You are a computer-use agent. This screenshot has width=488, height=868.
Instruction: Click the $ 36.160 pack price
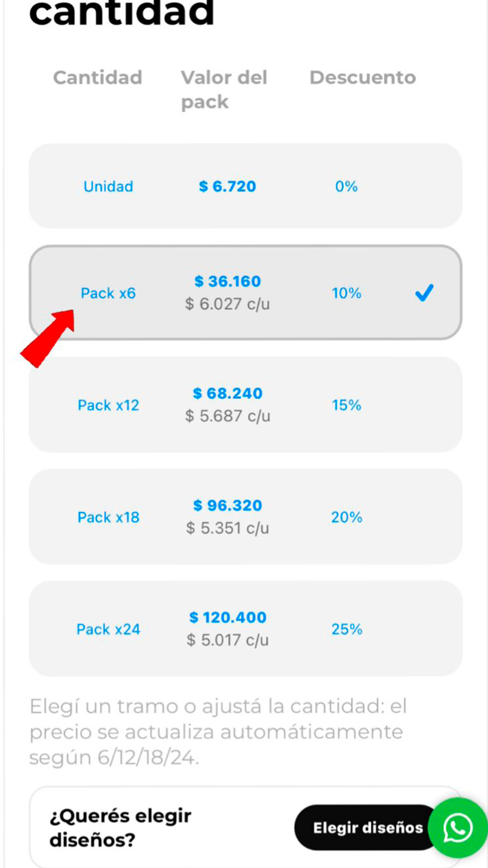point(228,282)
